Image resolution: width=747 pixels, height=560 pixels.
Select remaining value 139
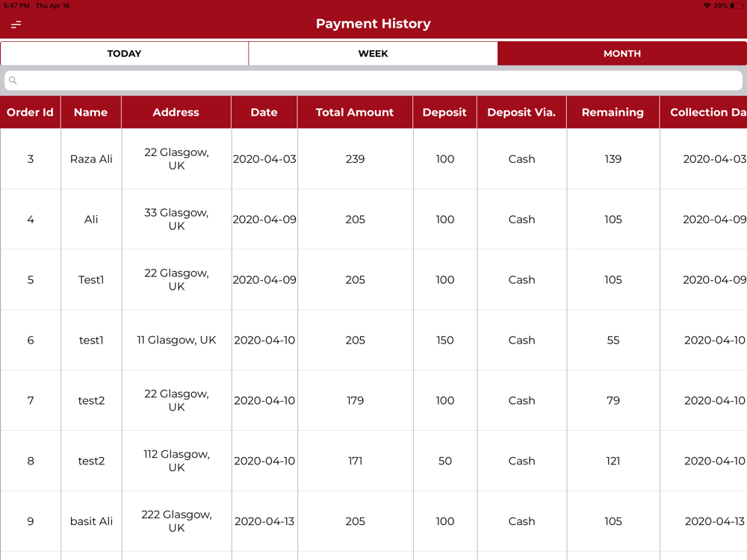[x=613, y=159]
